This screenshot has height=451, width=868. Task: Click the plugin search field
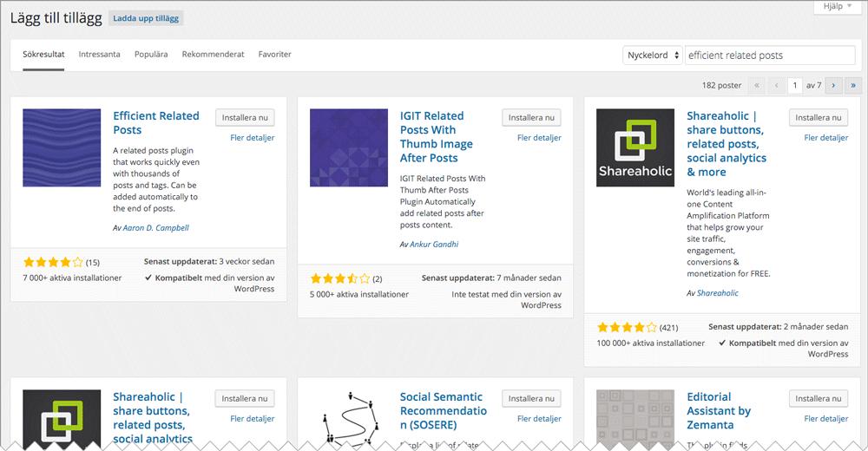click(770, 56)
